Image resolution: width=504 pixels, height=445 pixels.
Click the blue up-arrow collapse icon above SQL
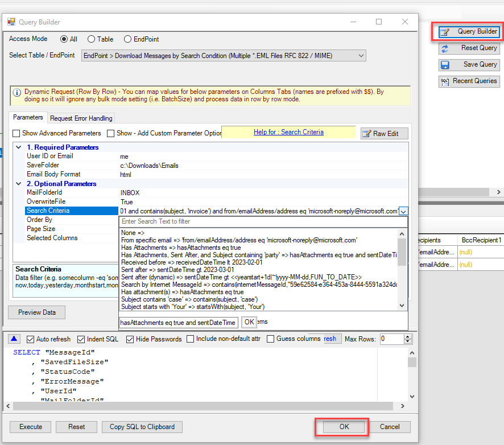[14, 339]
